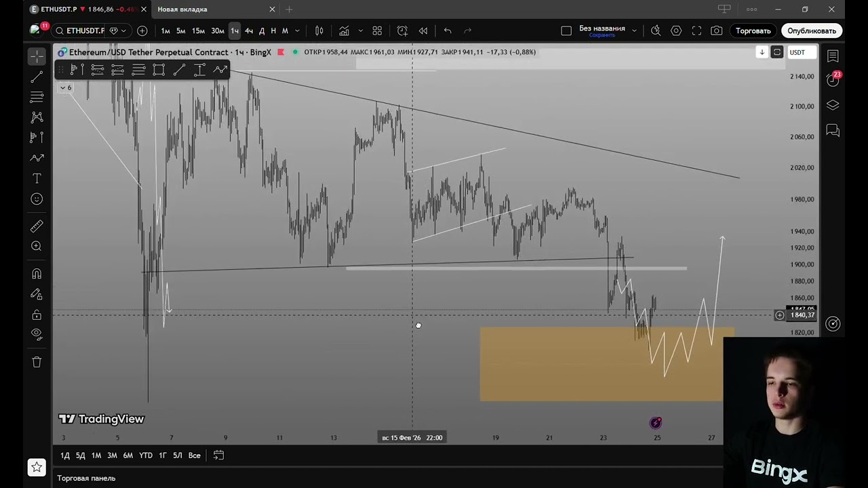Pick rectangle tool in floating toolbar
868x488 pixels.
(x=159, y=69)
